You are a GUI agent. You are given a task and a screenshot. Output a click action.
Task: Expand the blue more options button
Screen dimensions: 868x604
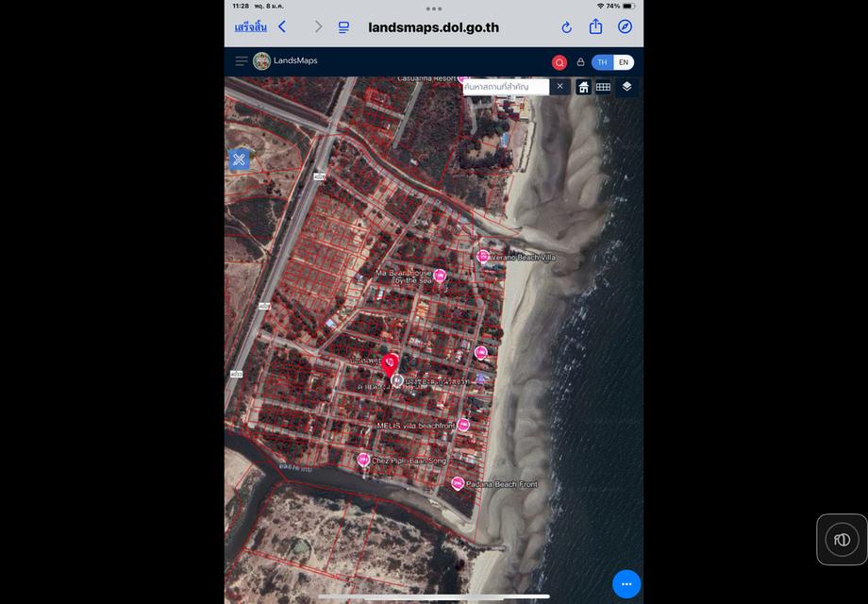pyautogui.click(x=626, y=584)
